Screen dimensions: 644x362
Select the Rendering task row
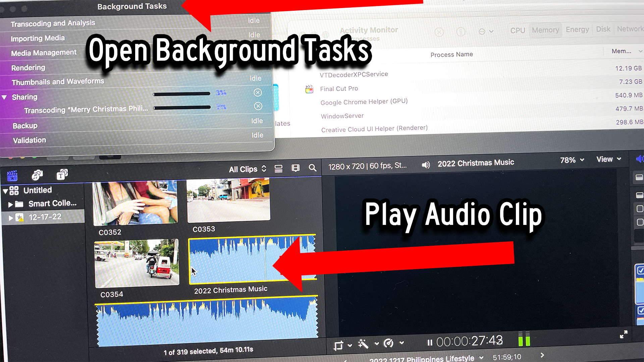click(136, 67)
